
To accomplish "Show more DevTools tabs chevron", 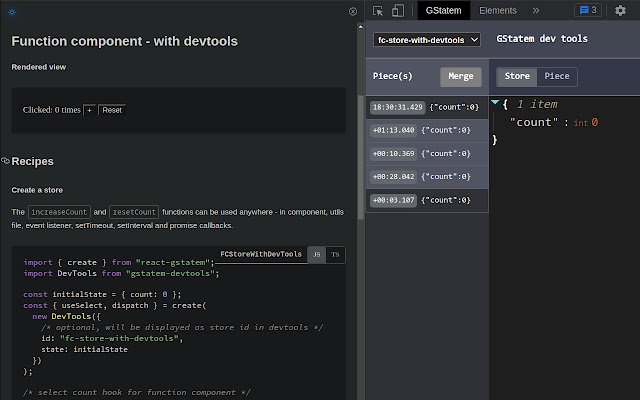I will point(536,11).
